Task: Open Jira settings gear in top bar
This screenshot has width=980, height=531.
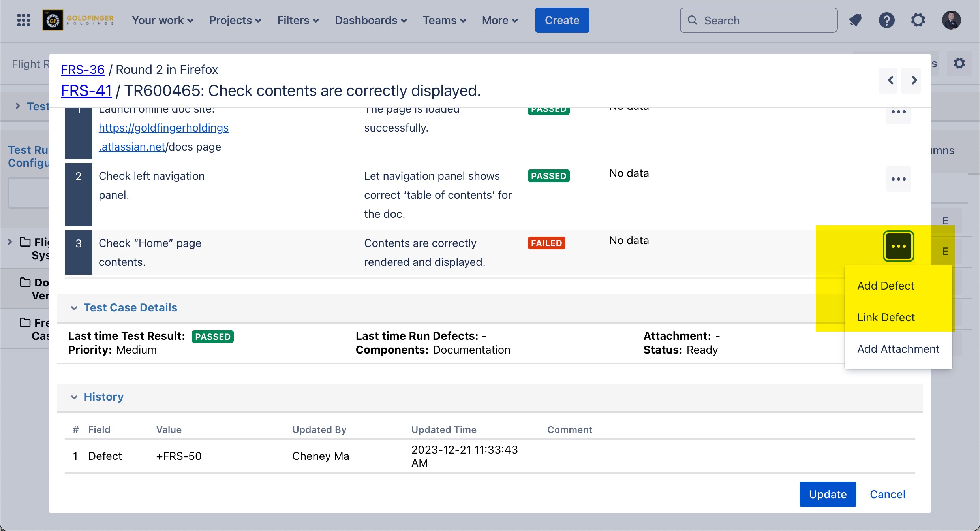Action: click(918, 20)
